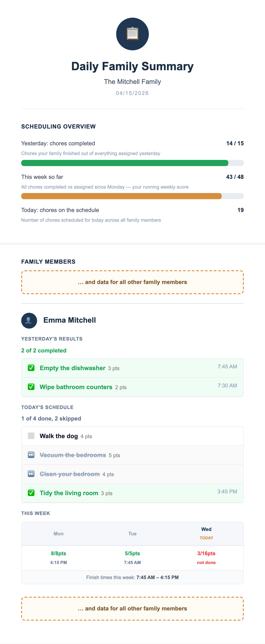Select the Mon column header

tap(59, 534)
